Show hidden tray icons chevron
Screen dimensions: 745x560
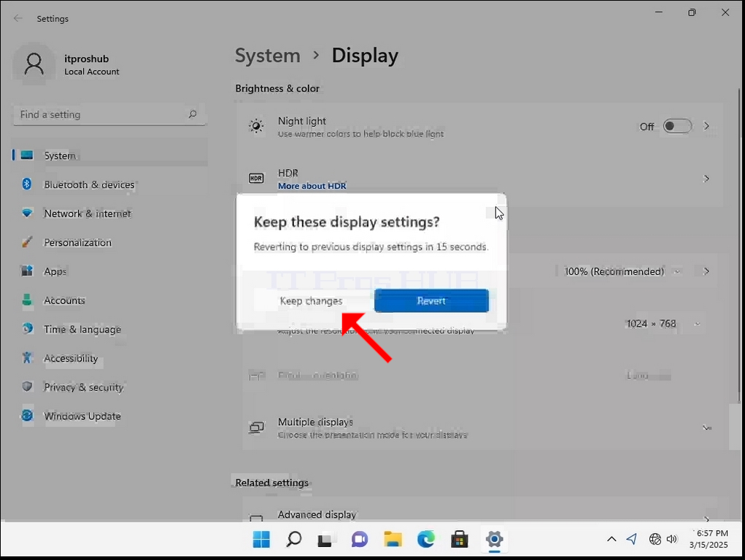[612, 539]
